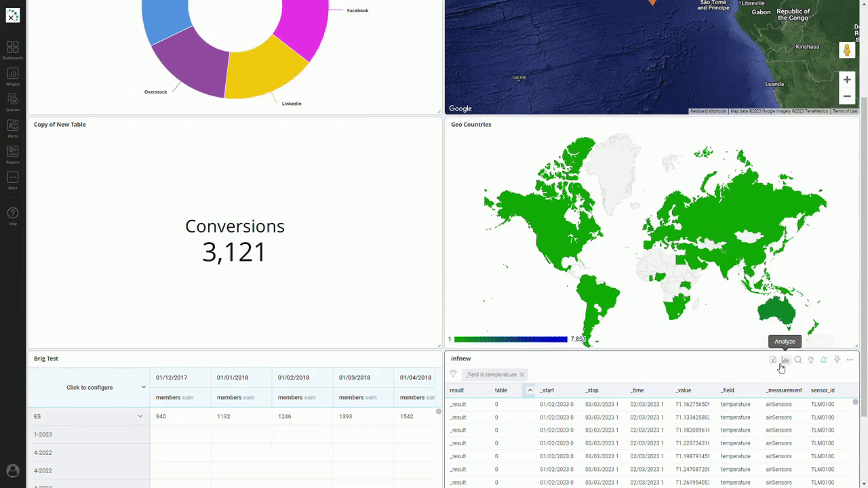Remove the '_field is temperature' filter
The width and height of the screenshot is (868, 488).
[522, 375]
